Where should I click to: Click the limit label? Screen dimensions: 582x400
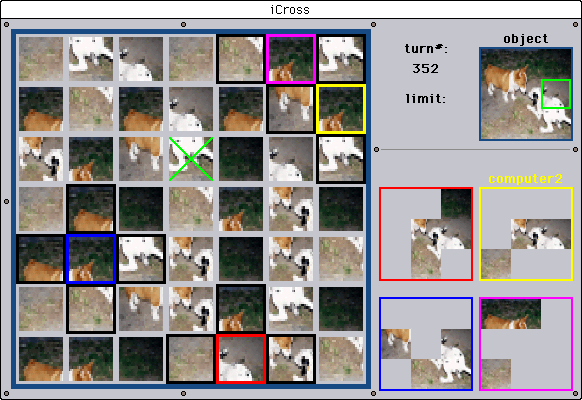tap(425, 99)
